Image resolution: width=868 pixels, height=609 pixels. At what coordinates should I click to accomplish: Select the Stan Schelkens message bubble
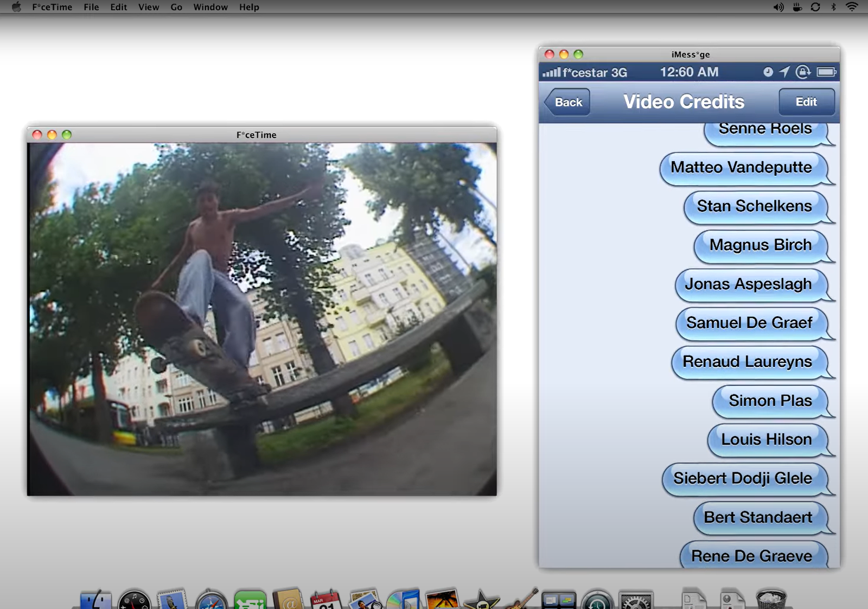point(758,207)
